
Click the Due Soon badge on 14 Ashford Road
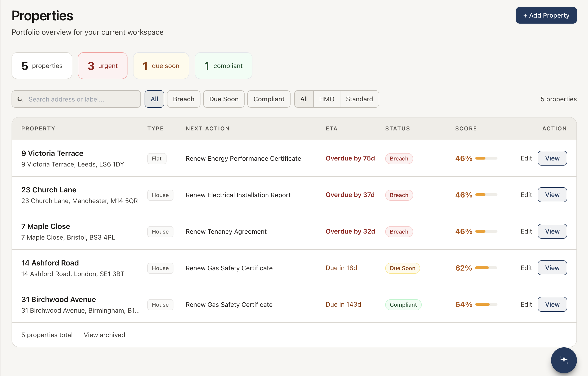(x=402, y=268)
